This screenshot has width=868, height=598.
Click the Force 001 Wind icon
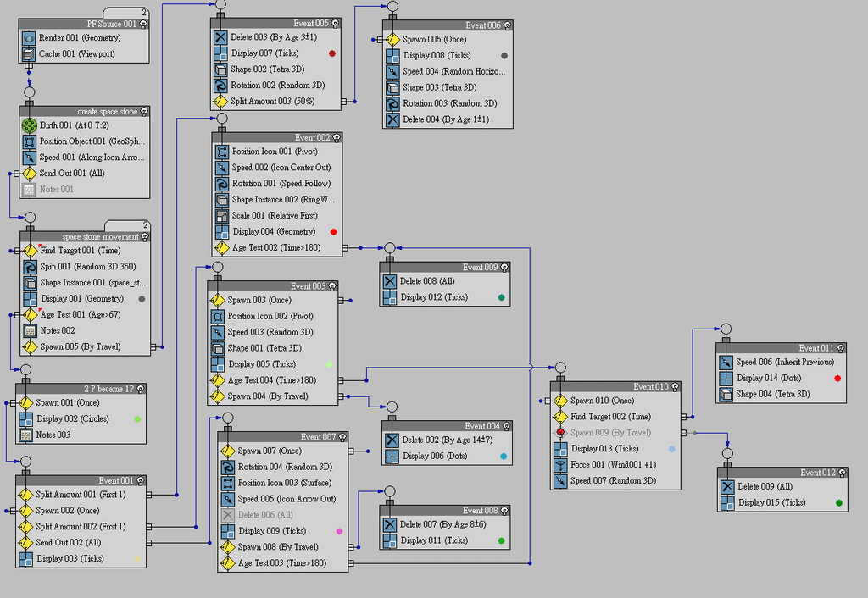[560, 465]
